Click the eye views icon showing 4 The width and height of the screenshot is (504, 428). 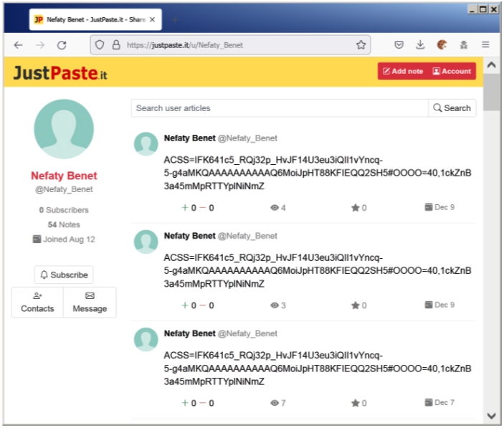275,208
